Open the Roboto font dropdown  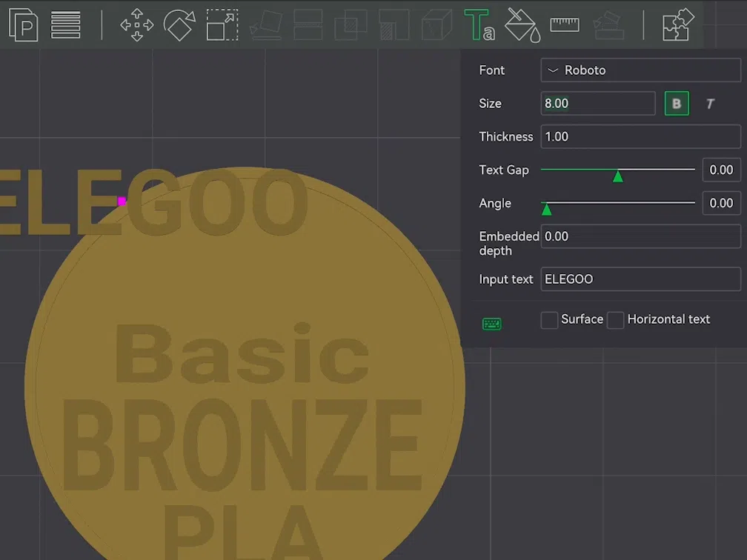(x=641, y=70)
